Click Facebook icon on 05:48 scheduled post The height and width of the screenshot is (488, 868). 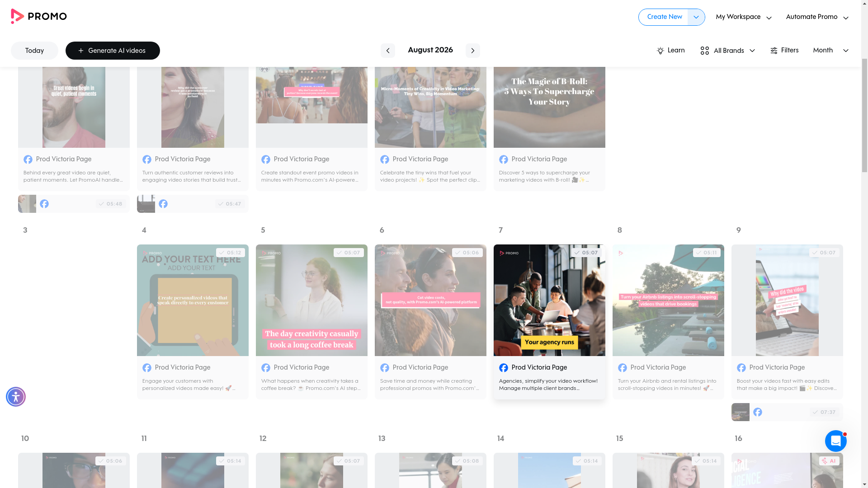(x=44, y=204)
